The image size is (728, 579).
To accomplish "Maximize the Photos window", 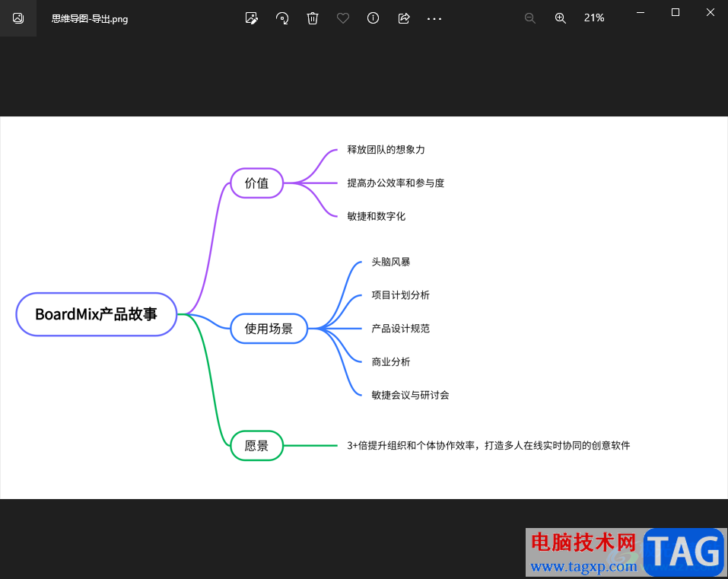I will tap(676, 12).
